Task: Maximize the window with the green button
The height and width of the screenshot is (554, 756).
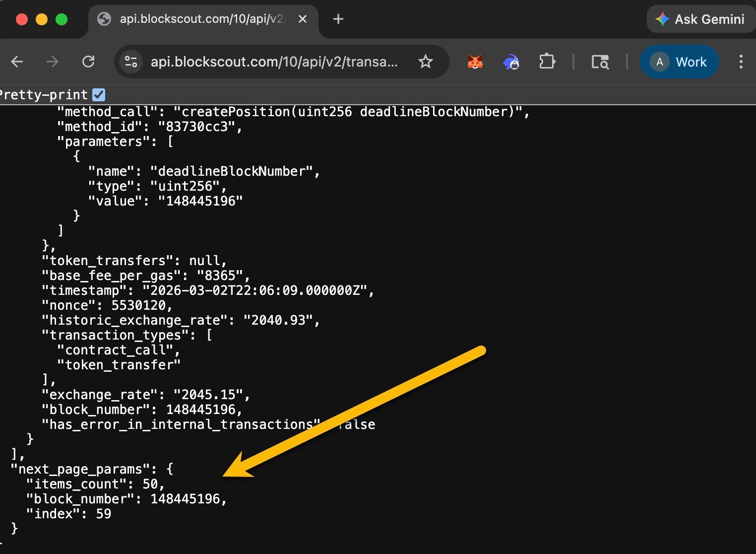Action: pyautogui.click(x=62, y=19)
